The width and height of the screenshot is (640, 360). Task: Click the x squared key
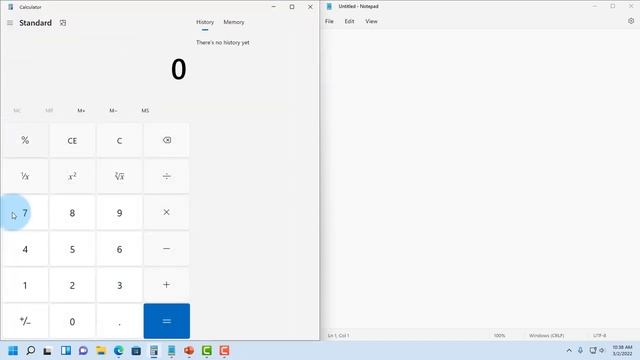(72, 176)
